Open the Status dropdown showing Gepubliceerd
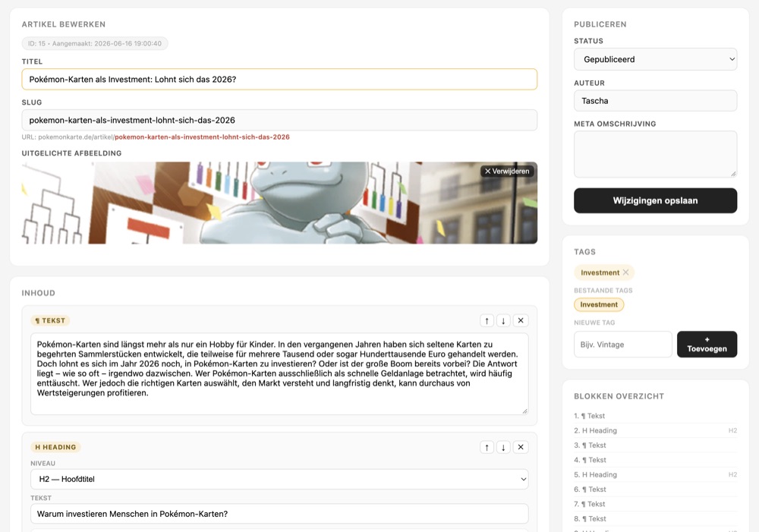Screen dimensions: 759x532 (656, 59)
